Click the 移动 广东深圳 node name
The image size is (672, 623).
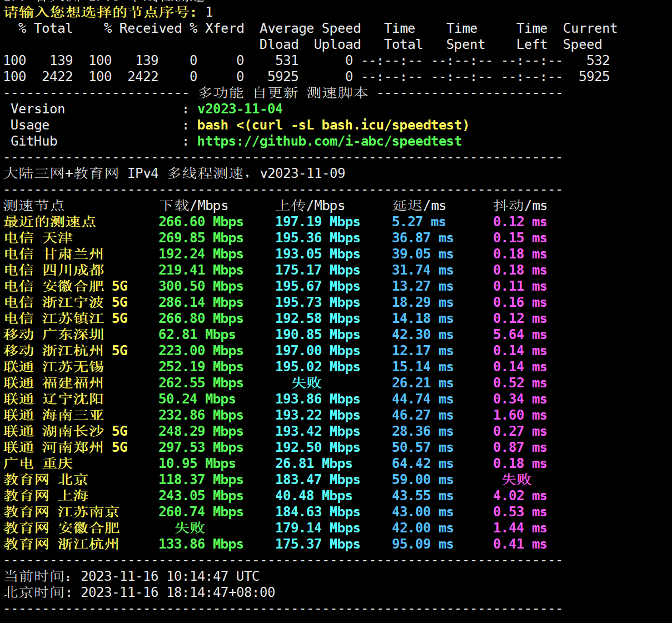(x=53, y=335)
